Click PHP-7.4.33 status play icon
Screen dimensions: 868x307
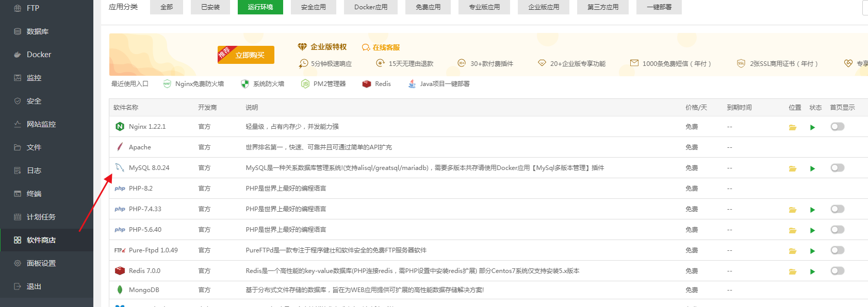(812, 210)
